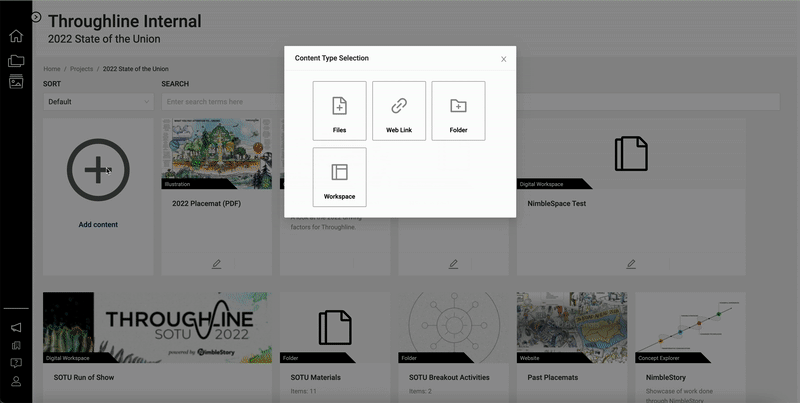Open the Sort dropdown set to Default
800x403 pixels.
point(97,102)
